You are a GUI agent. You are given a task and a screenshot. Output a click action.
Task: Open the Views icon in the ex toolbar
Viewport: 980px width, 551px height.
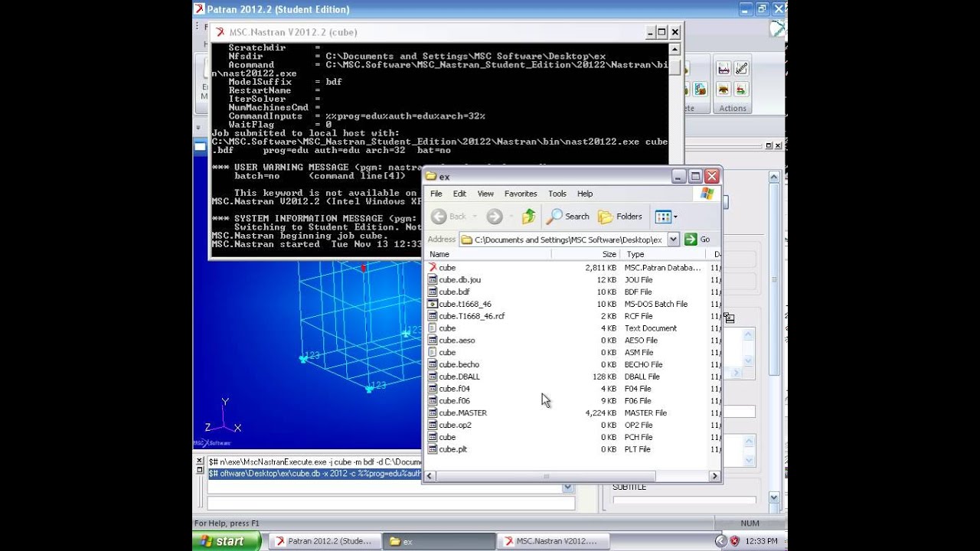(663, 217)
